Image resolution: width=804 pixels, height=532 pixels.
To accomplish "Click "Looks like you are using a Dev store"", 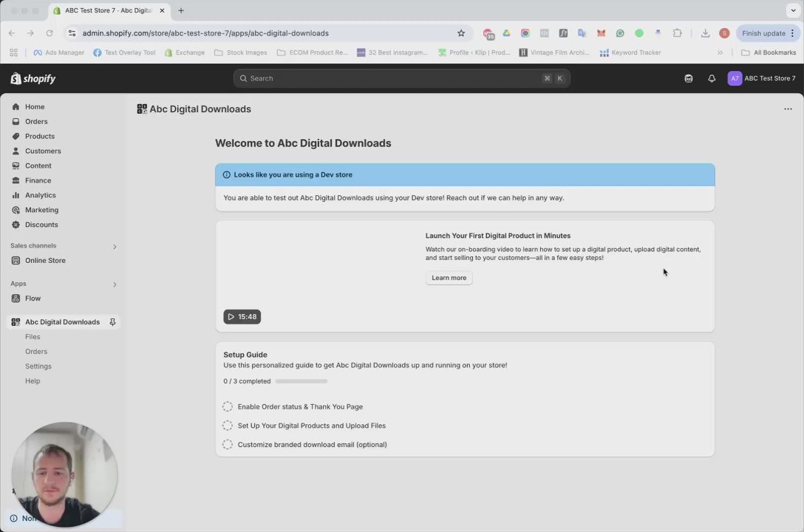I will 293,175.
